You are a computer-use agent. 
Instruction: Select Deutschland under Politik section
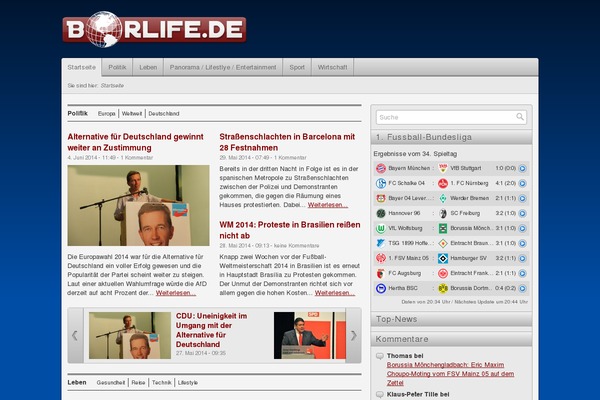point(164,114)
